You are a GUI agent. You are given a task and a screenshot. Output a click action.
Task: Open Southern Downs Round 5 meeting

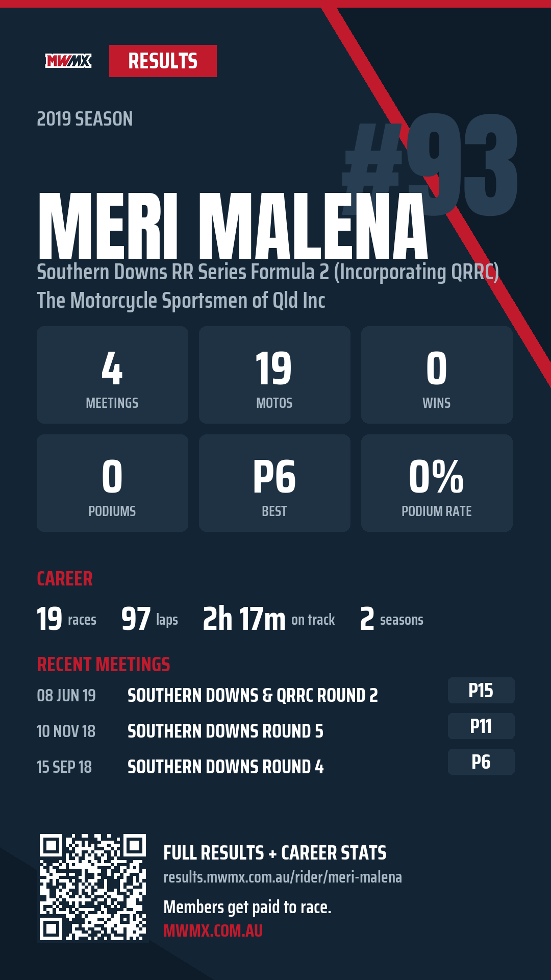tap(226, 731)
